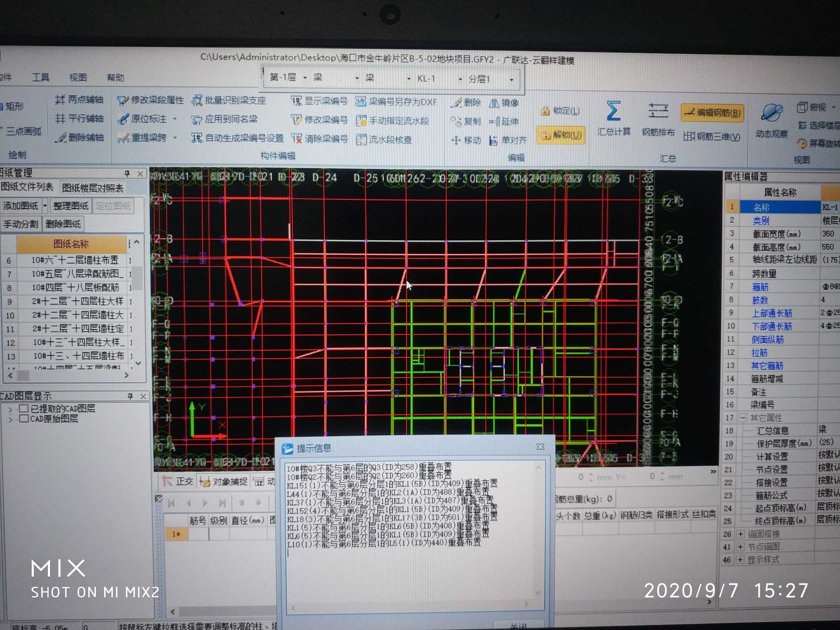The height and width of the screenshot is (630, 840).
Task: Click the 重提梁跨 re-extract beam span tool
Action: tap(142, 138)
